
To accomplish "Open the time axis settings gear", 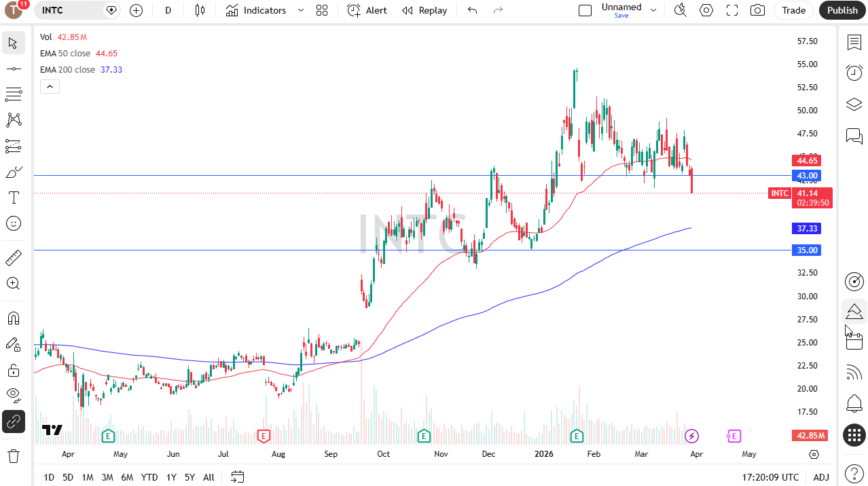I will point(814,454).
